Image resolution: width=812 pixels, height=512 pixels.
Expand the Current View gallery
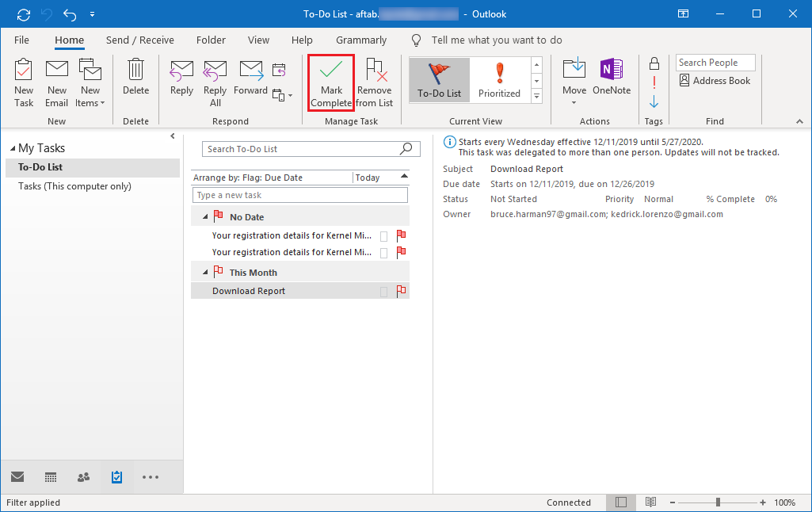point(537,97)
